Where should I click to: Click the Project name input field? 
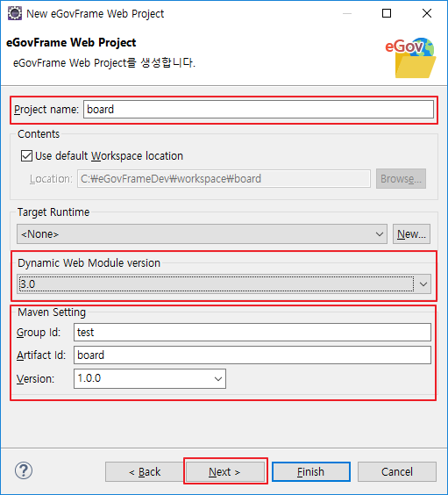[259, 110]
